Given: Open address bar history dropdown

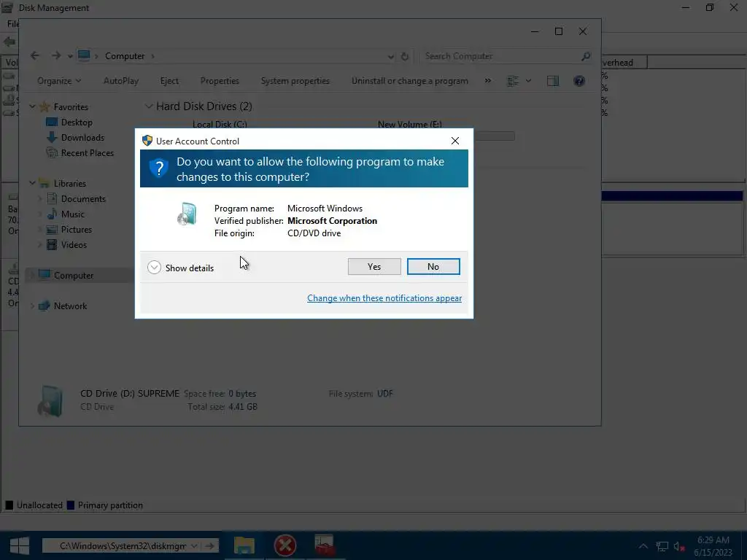Looking at the screenshot, I should pyautogui.click(x=391, y=56).
